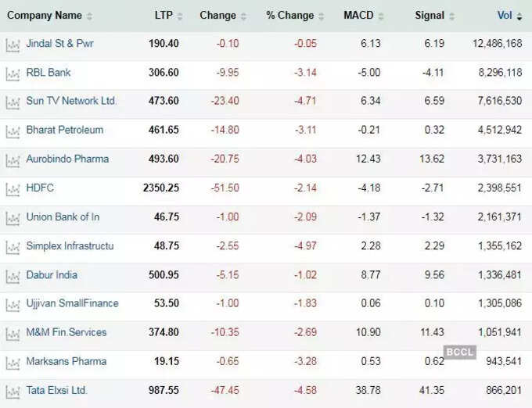Open chart icon beside Marksans Pharma

pos(13,363)
